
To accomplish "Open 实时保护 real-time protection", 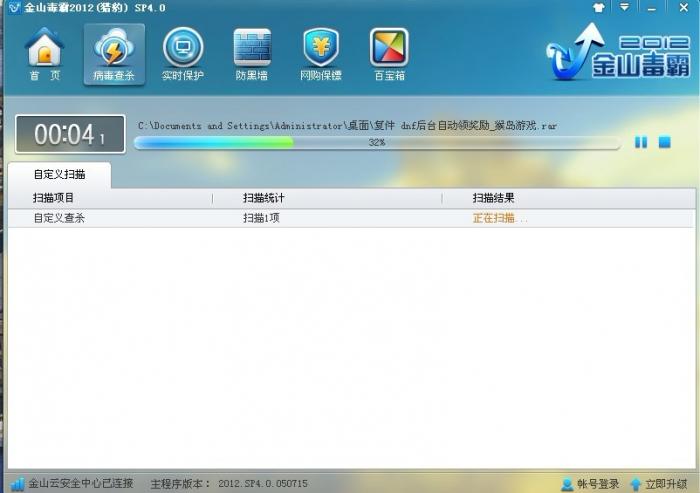I will pyautogui.click(x=183, y=54).
